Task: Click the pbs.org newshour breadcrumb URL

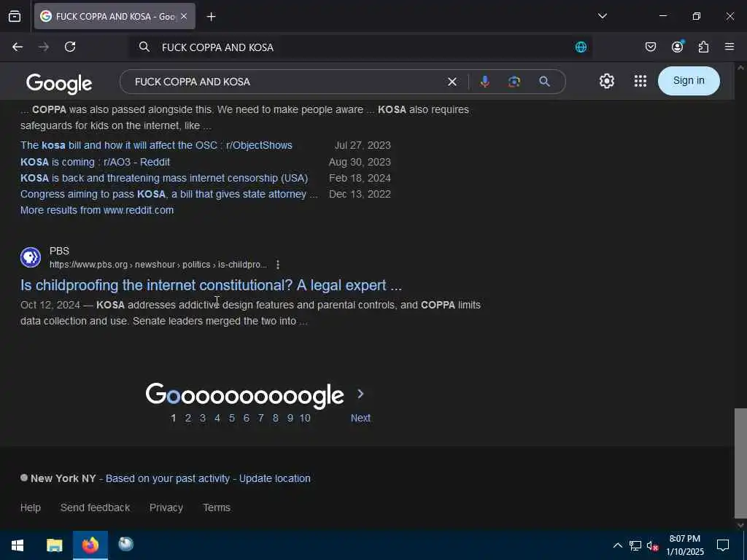Action: click(158, 265)
